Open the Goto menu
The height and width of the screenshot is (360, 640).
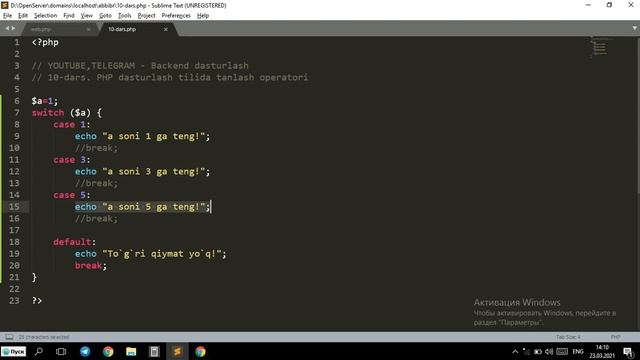(105, 16)
